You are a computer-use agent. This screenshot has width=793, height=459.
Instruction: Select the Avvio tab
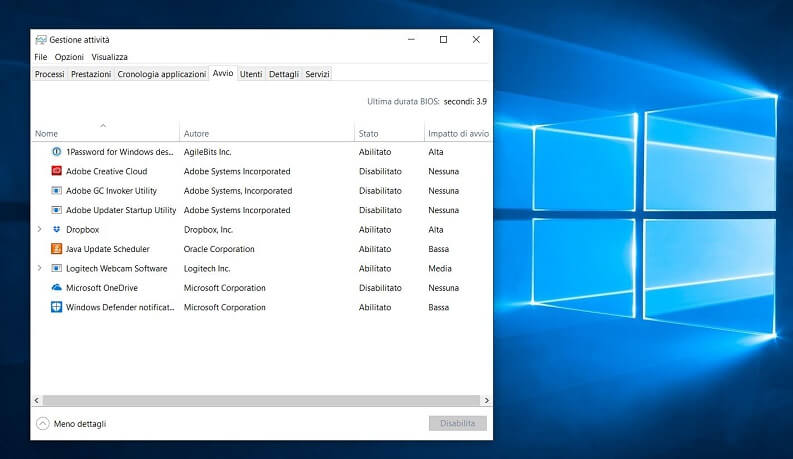(x=223, y=73)
